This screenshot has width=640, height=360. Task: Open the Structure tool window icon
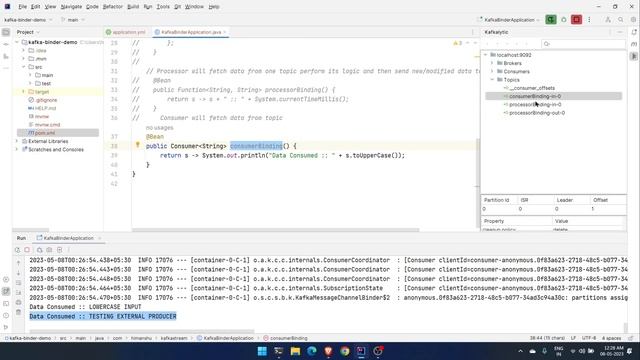pyautogui.click(x=6, y=56)
